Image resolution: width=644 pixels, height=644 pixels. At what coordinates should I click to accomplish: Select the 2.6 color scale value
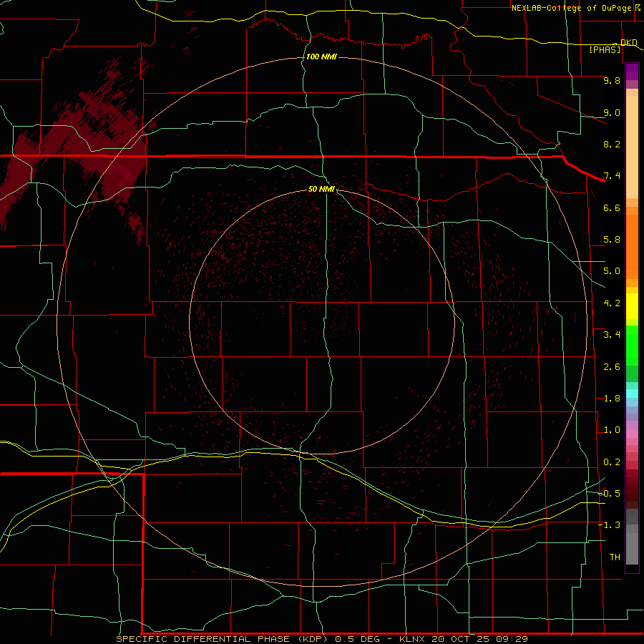pos(612,367)
